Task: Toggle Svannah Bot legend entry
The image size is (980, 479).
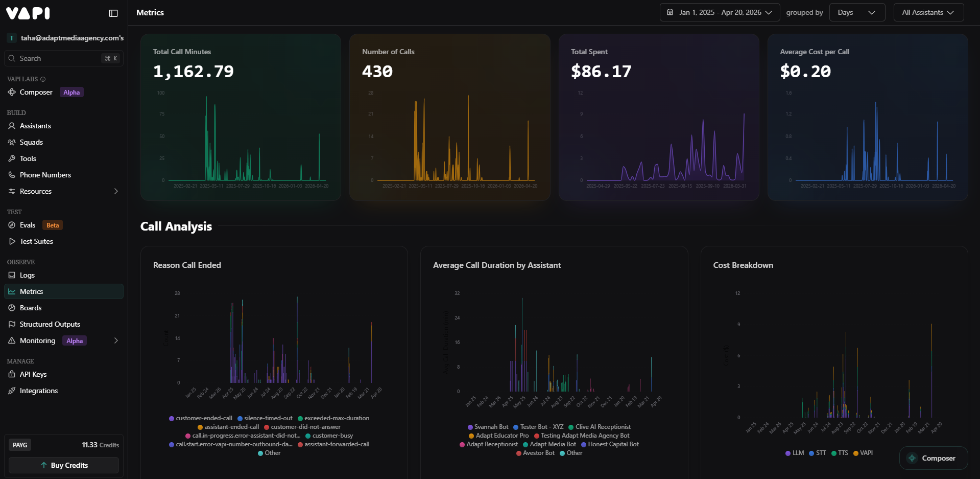Action: click(x=488, y=427)
